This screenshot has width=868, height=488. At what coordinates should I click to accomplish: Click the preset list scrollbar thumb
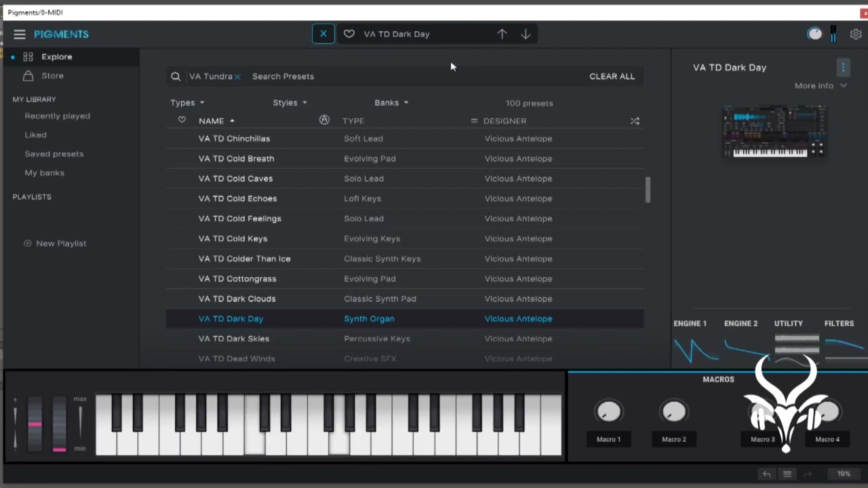pos(648,190)
